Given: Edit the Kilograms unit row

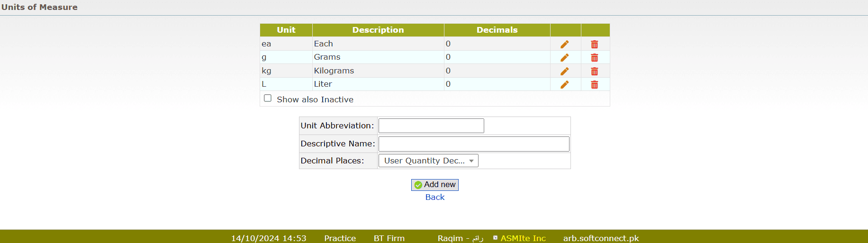Looking at the screenshot, I should pos(564,71).
